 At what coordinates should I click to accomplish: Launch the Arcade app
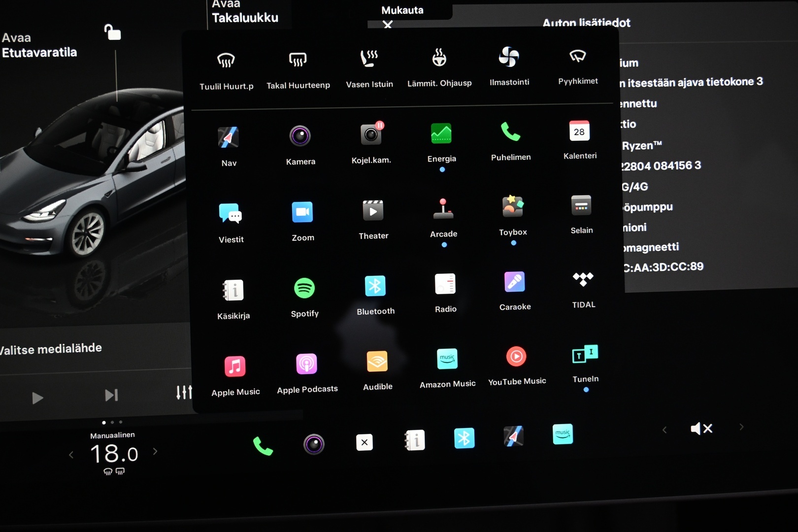coord(443,218)
